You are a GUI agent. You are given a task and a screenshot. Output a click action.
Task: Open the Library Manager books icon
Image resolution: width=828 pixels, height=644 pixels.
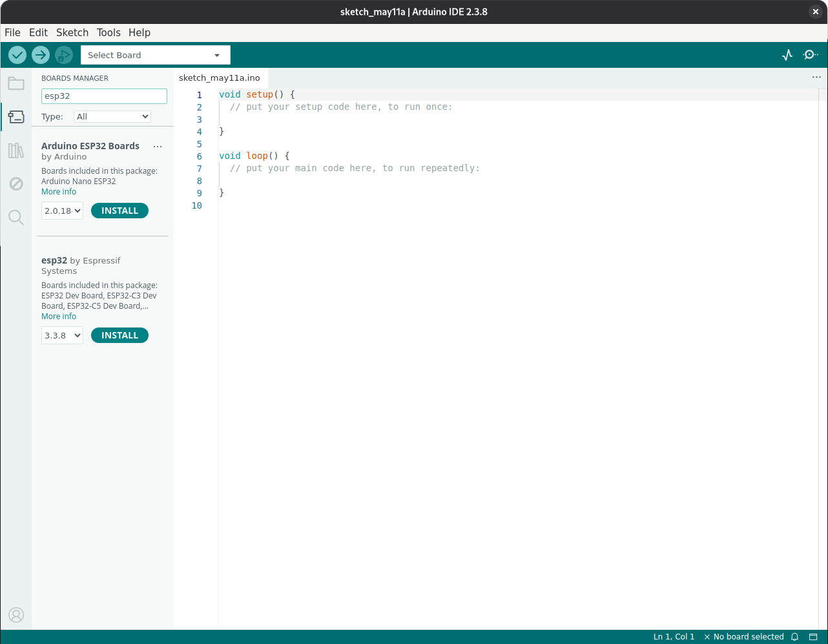(x=16, y=151)
